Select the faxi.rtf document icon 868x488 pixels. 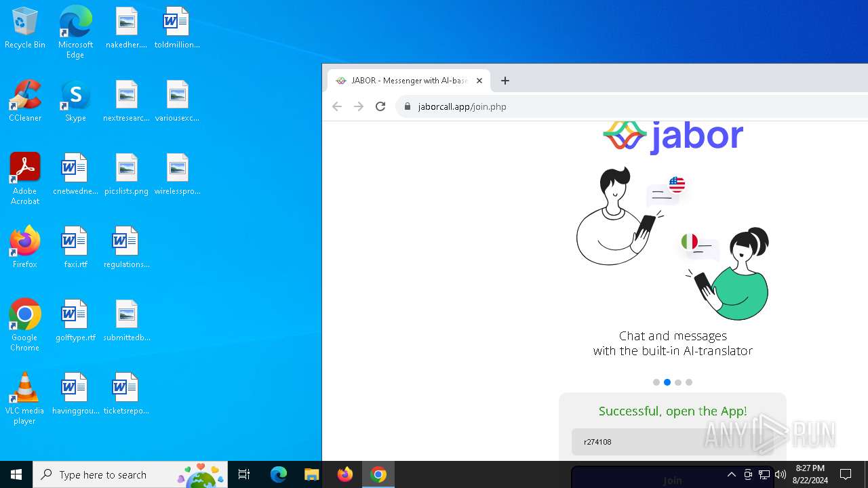75,247
